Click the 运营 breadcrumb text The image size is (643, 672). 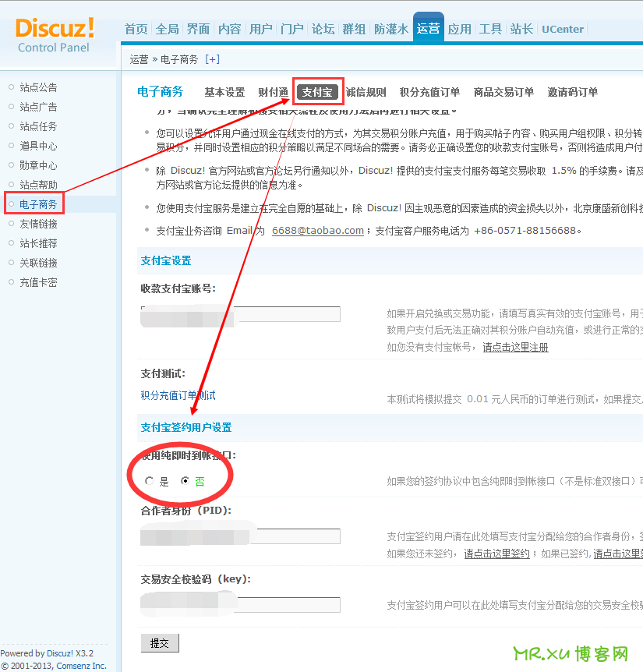[x=140, y=59]
